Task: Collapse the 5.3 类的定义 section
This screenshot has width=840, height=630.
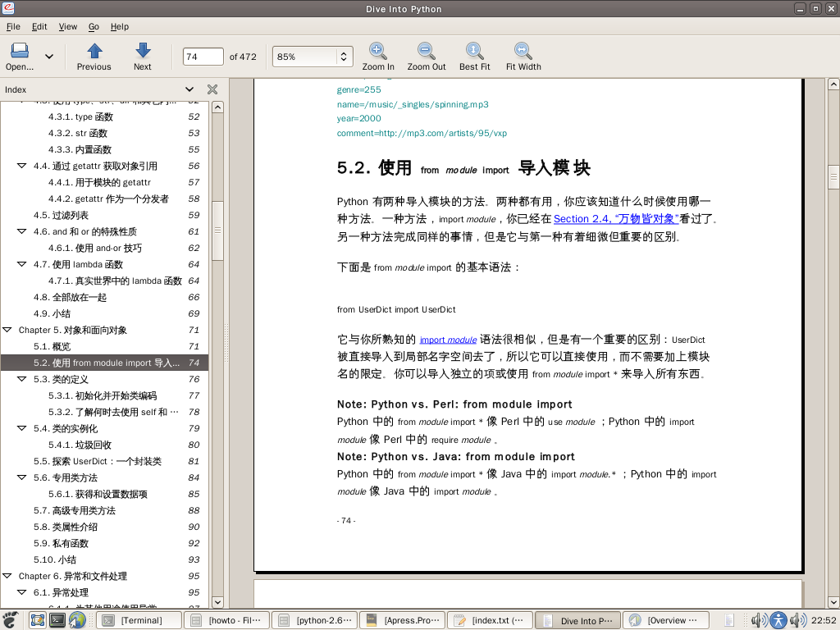Action: [22, 379]
